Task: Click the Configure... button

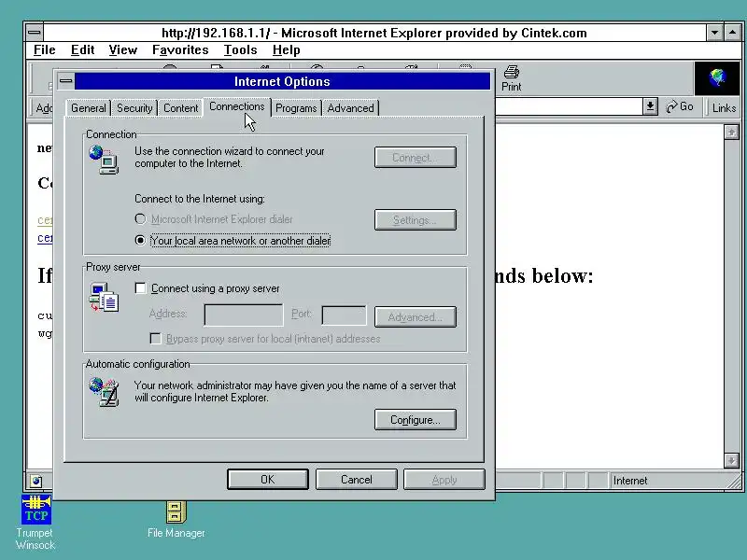Action: [416, 420]
